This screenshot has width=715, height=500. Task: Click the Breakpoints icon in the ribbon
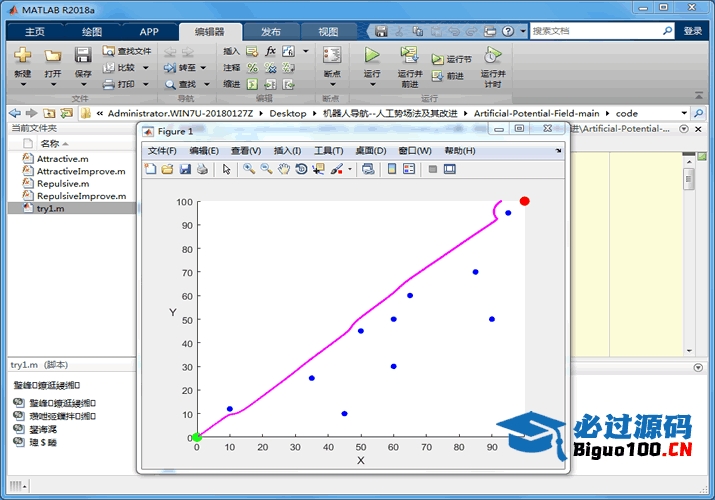tap(331, 56)
